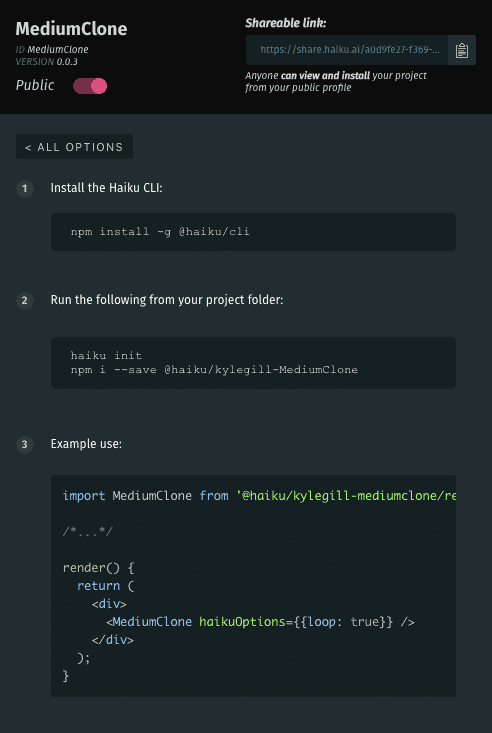Click 'Run the following from your project folder'
The image size is (492, 733).
click(x=167, y=300)
